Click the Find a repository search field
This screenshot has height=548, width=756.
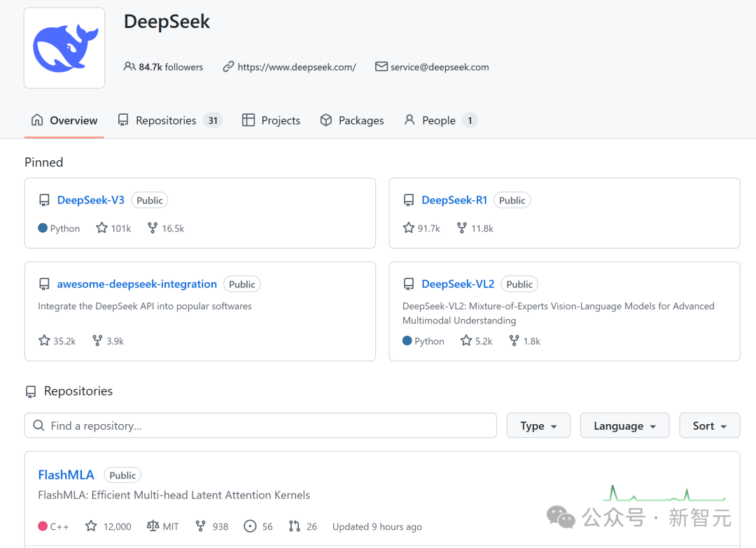261,426
